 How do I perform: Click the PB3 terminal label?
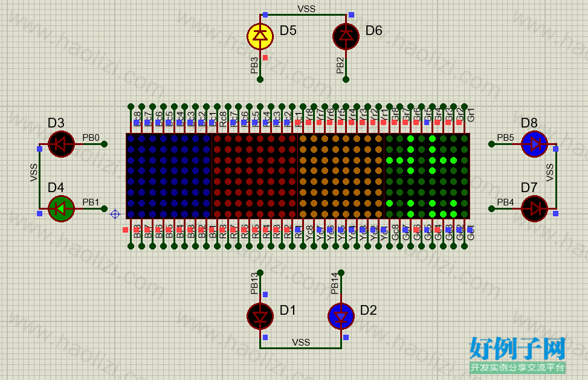[x=254, y=65]
